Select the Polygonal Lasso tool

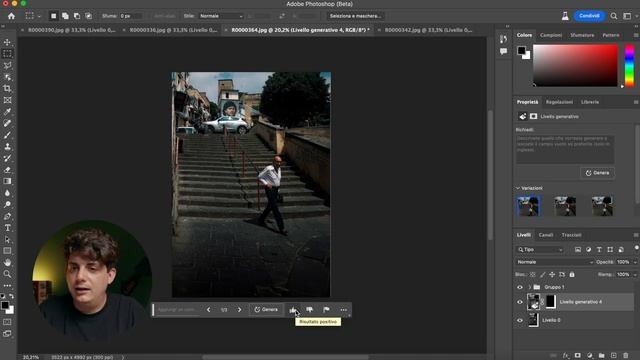click(7, 65)
